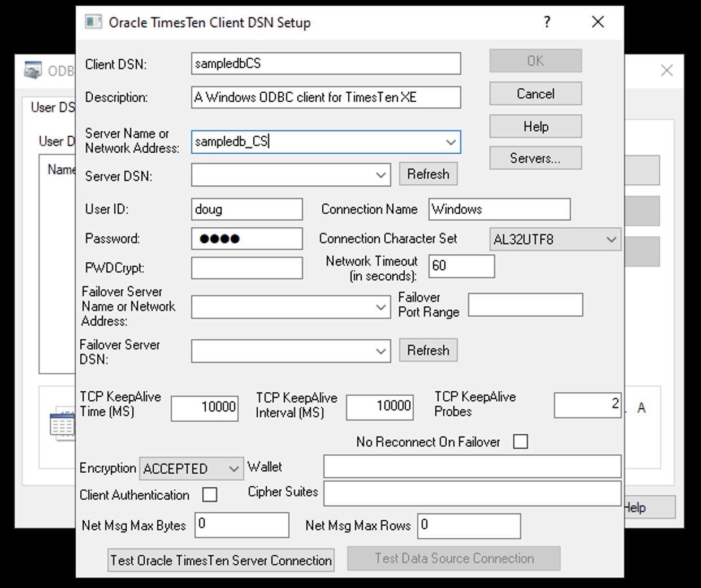Open the Server DSN dropdown
The height and width of the screenshot is (588, 701).
(x=380, y=175)
